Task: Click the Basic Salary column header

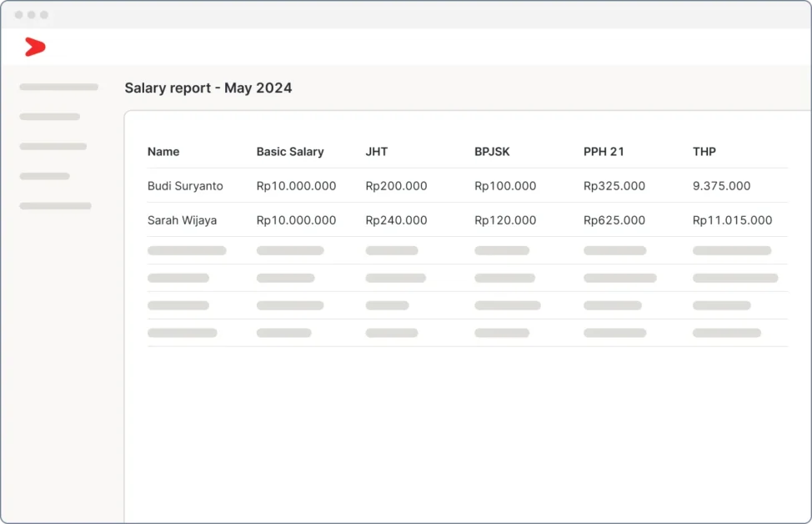Action: [289, 152]
